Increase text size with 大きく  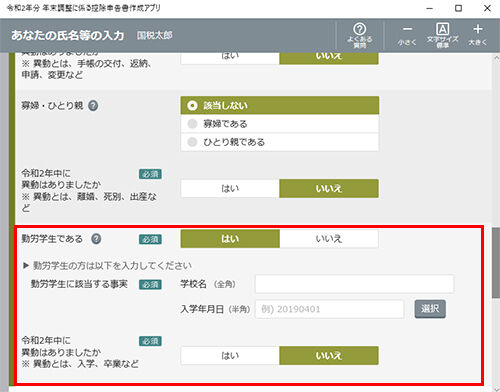(x=478, y=35)
